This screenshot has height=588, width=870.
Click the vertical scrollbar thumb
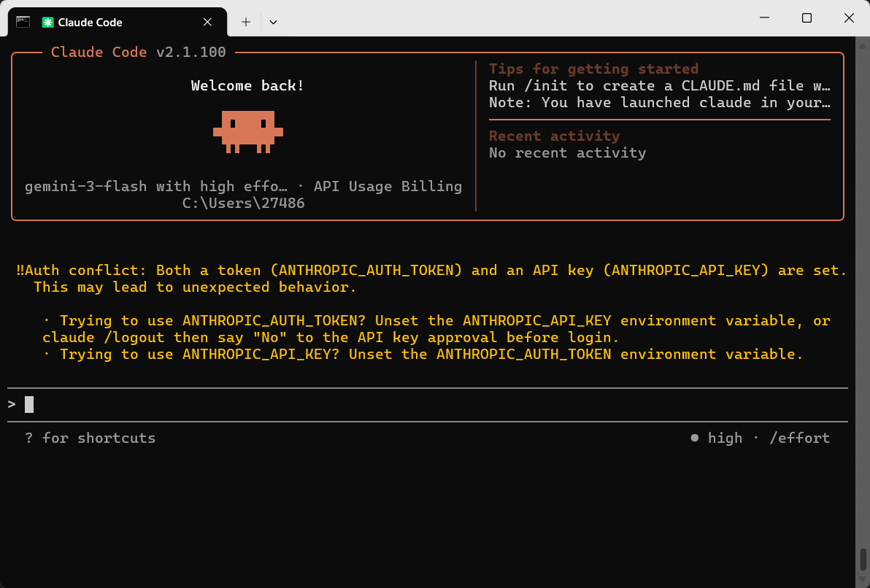pos(863,559)
